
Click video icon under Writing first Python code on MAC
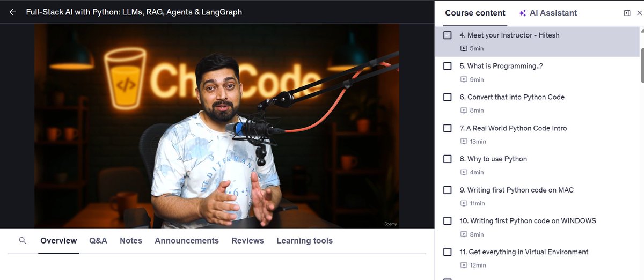[x=464, y=203]
